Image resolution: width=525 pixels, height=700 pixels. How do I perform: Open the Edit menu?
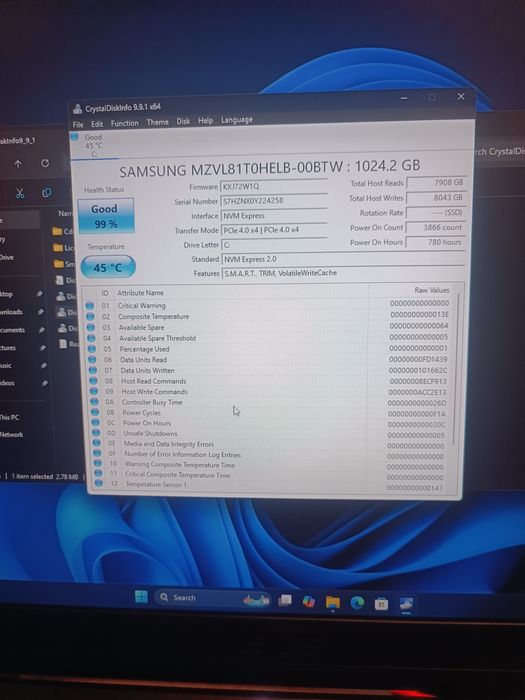(x=97, y=124)
